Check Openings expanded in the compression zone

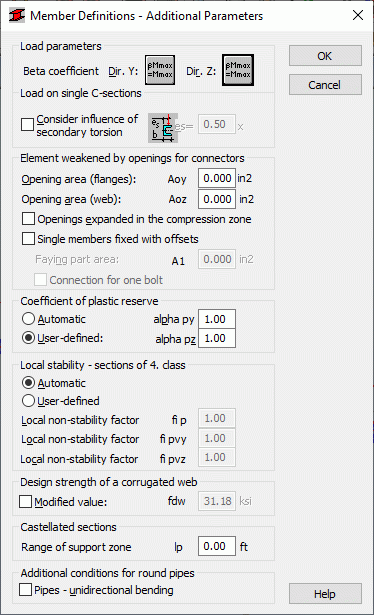[x=28, y=218]
